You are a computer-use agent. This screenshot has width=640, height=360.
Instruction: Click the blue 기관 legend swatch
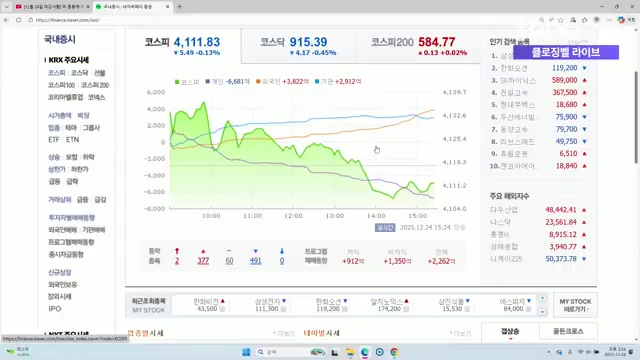click(x=317, y=82)
